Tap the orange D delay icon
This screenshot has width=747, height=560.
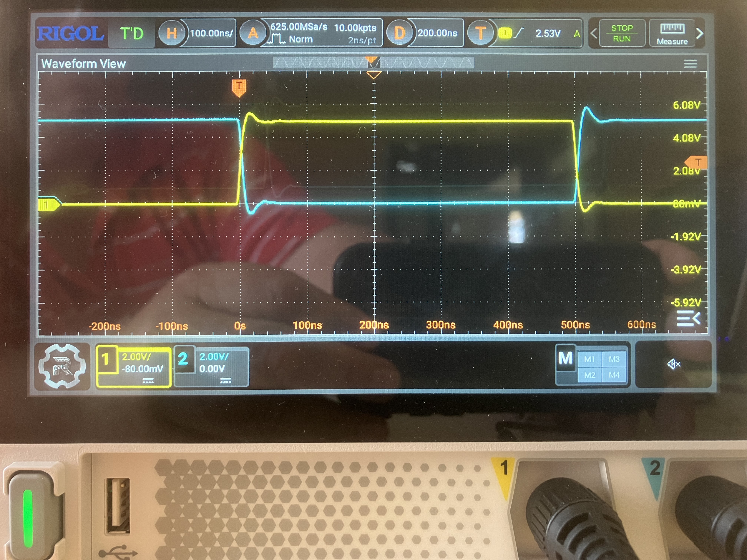tap(399, 33)
